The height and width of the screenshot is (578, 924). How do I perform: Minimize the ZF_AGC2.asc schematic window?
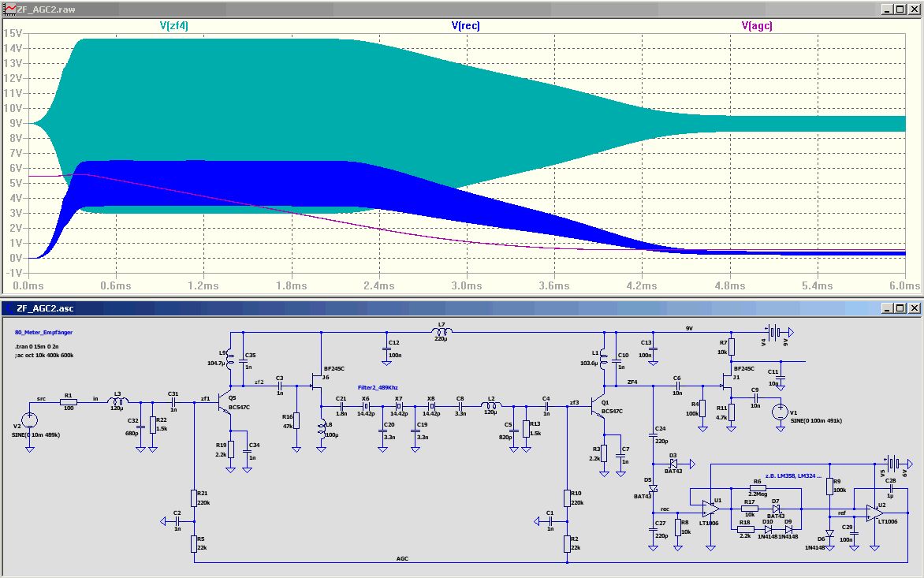click(x=887, y=308)
